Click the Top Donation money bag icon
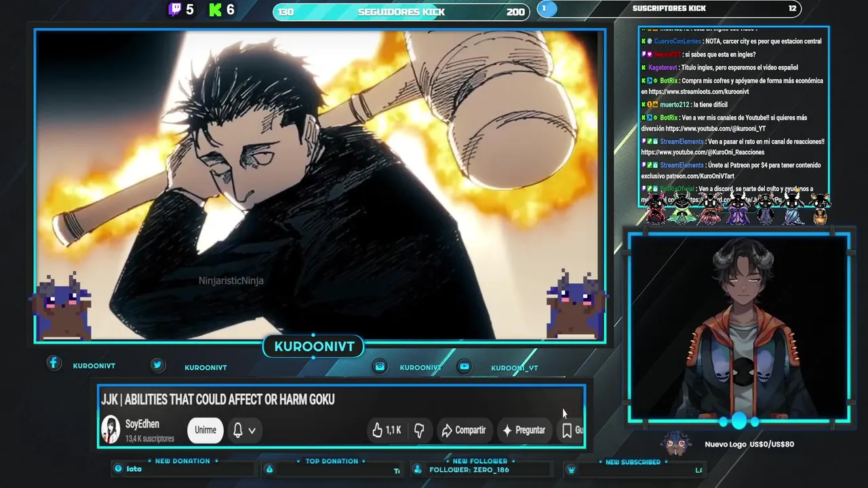Viewport: 868px width, 488px height. point(269,469)
